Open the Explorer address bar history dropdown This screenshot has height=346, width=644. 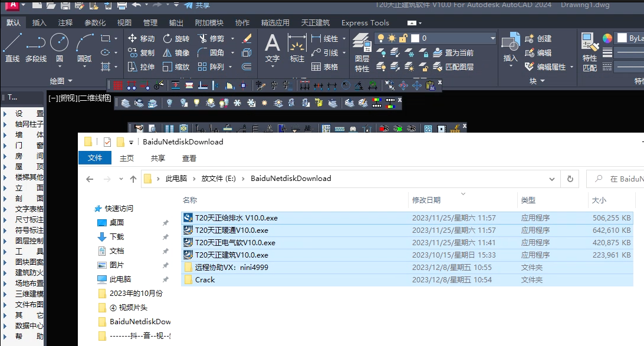552,179
